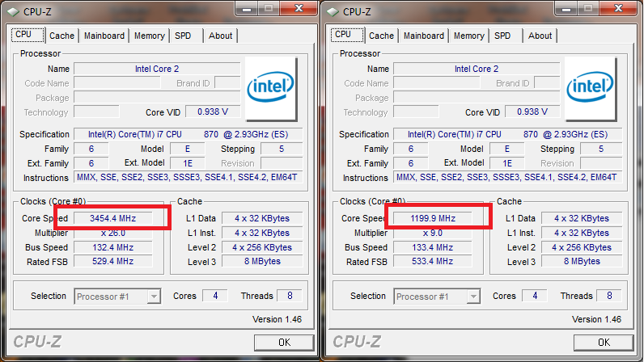Minimize the right CPU-Z window
The image size is (644, 362).
pyautogui.click(x=566, y=9)
